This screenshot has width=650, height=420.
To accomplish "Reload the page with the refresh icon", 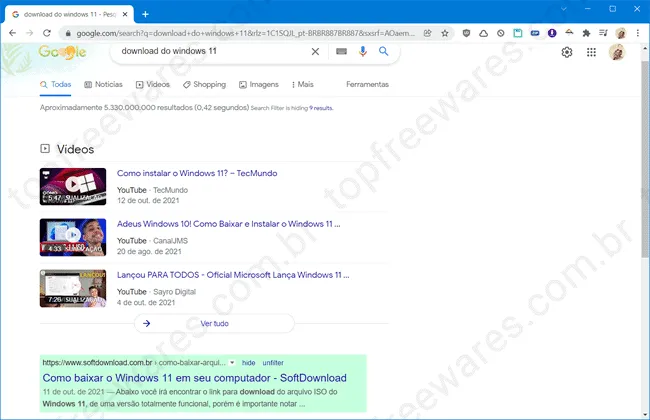I will (x=47, y=33).
